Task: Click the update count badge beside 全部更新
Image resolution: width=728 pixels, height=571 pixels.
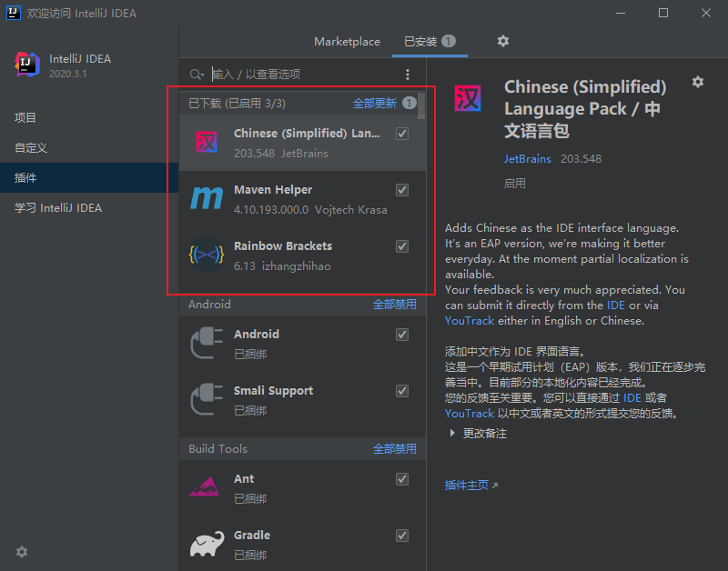Action: (409, 103)
